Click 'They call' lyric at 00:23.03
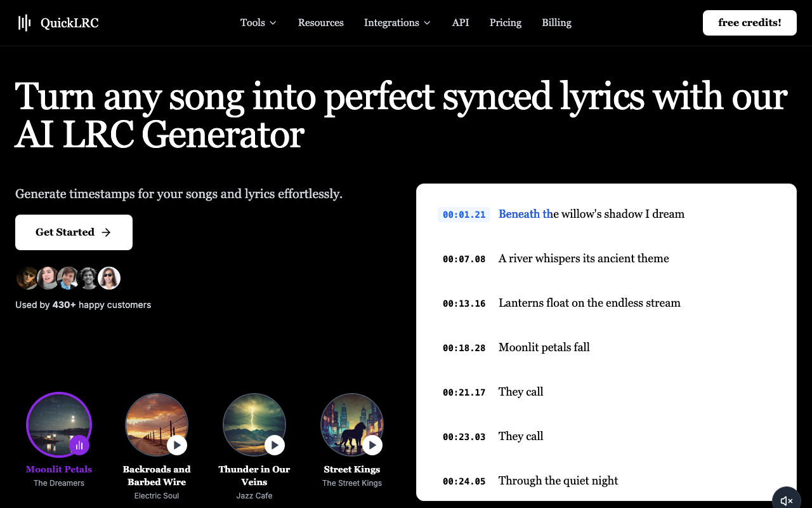Viewport: 812px width, 508px height. click(521, 436)
